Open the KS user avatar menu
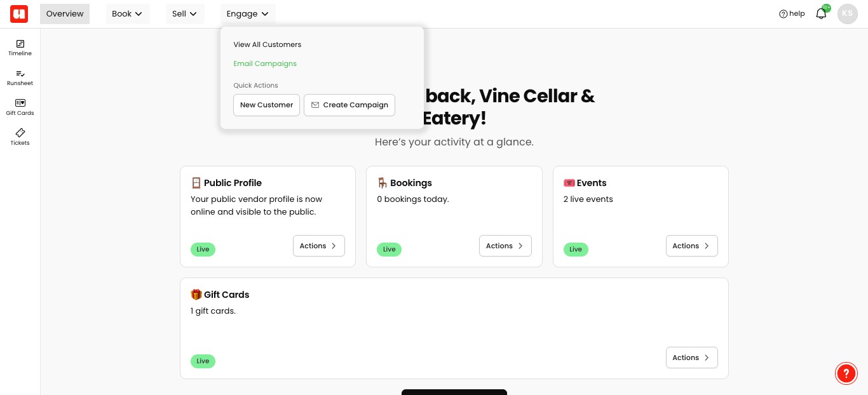Screen dimensions: 868x395 [848, 14]
